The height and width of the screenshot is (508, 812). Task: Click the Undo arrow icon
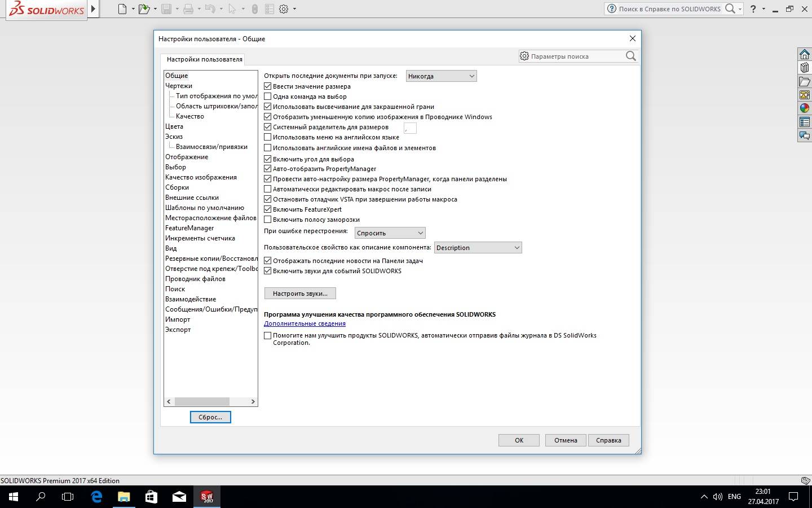[x=210, y=9]
